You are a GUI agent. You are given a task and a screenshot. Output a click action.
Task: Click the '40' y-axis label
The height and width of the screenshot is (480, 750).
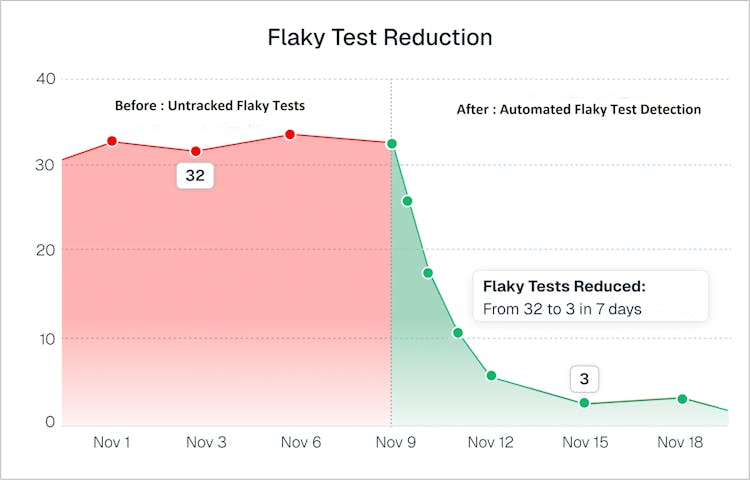pos(44,79)
